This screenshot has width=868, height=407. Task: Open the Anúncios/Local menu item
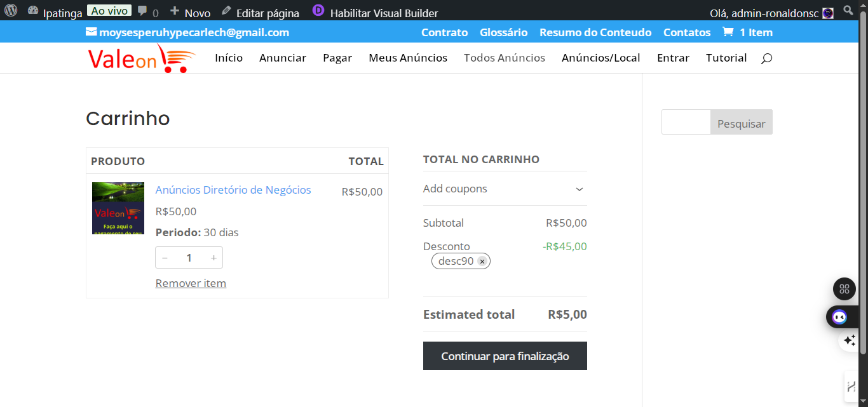tap(600, 58)
